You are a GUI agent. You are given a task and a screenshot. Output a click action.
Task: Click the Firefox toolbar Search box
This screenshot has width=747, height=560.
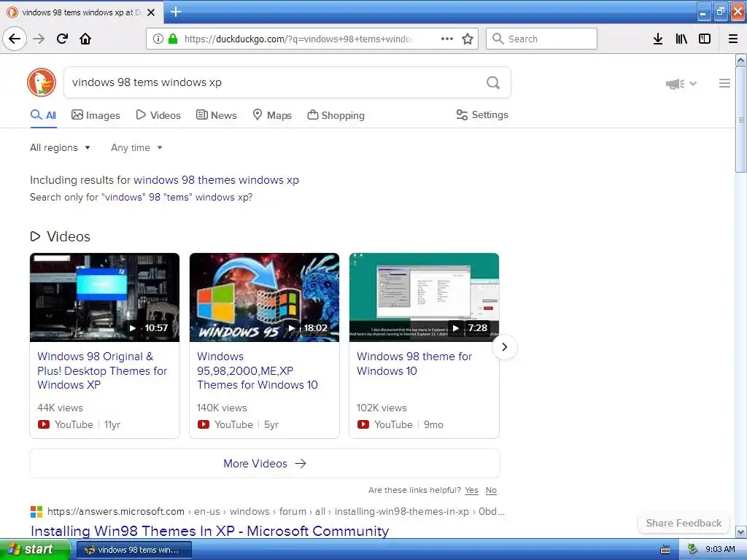(x=541, y=39)
